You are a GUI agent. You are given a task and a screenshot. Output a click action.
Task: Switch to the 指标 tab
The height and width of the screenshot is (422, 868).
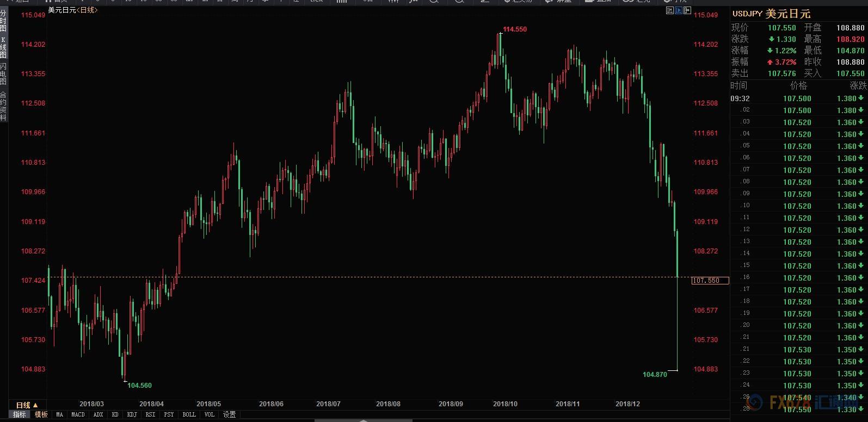pos(19,414)
